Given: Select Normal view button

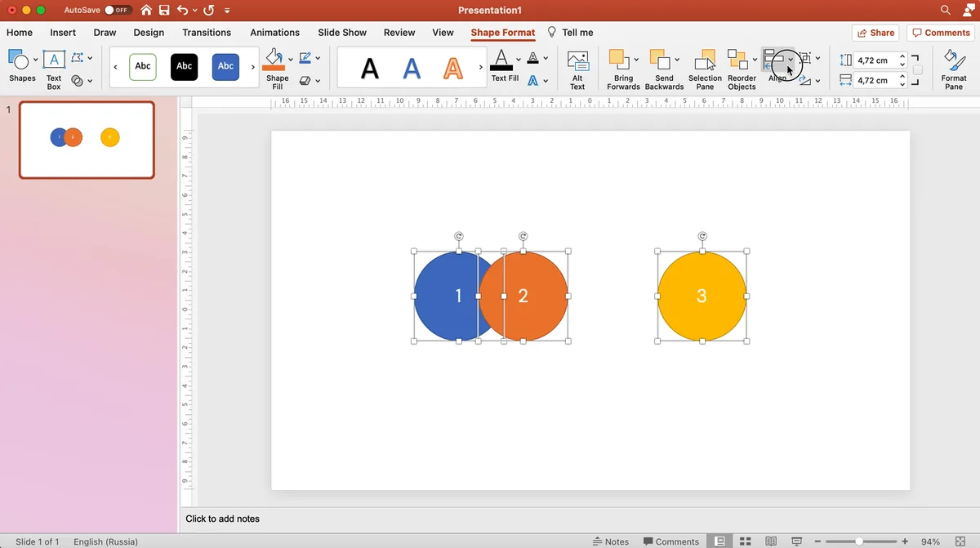Looking at the screenshot, I should 719,541.
